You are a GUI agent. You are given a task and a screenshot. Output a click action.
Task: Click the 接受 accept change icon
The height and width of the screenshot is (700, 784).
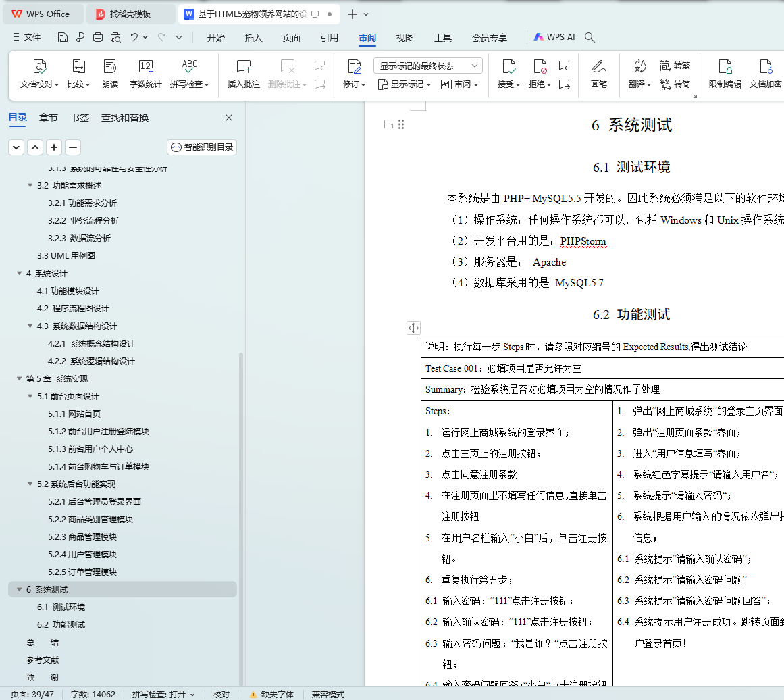pos(508,66)
